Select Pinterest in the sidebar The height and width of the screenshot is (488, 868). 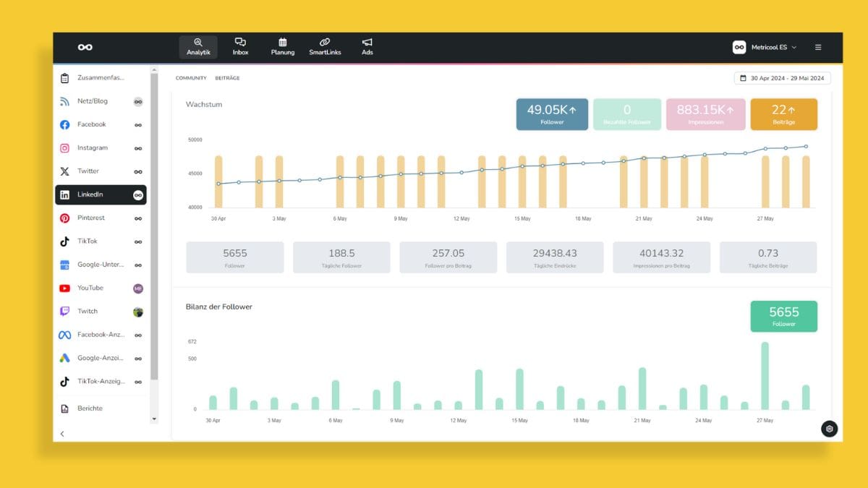point(91,218)
